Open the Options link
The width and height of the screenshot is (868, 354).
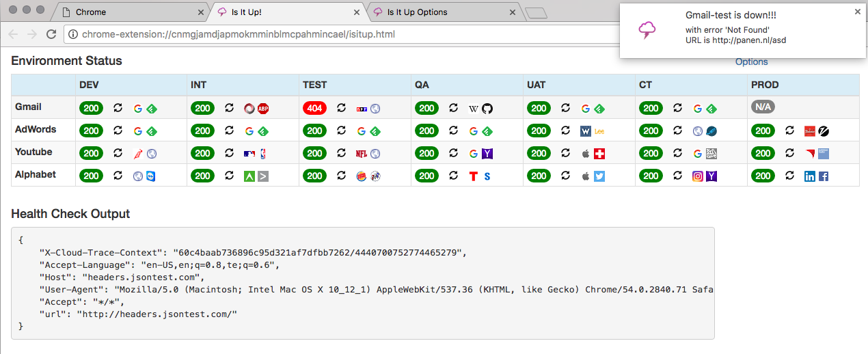pos(751,62)
